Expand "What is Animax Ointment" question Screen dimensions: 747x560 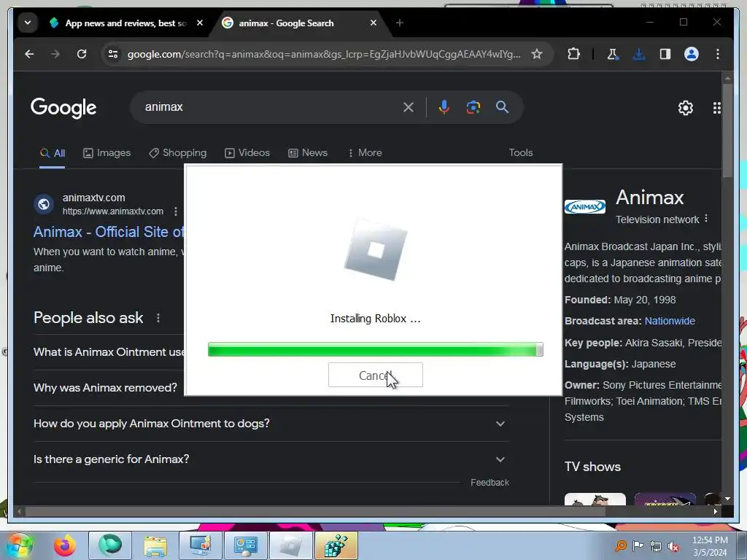[109, 352]
